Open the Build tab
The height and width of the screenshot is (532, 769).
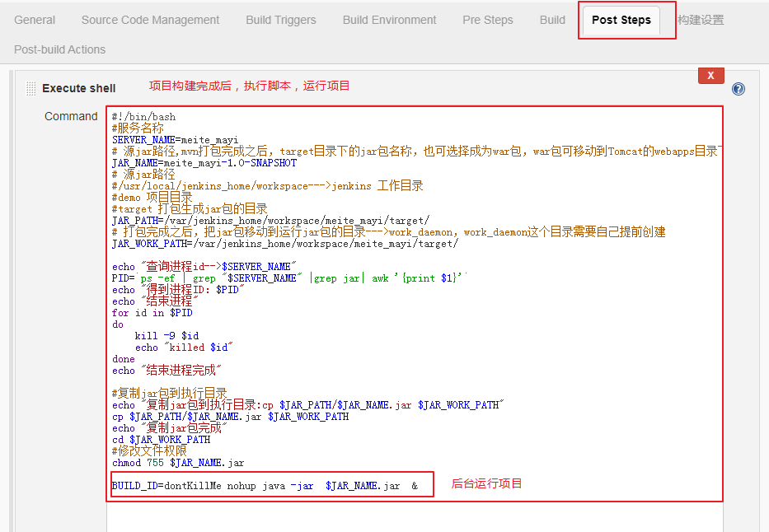coord(552,20)
